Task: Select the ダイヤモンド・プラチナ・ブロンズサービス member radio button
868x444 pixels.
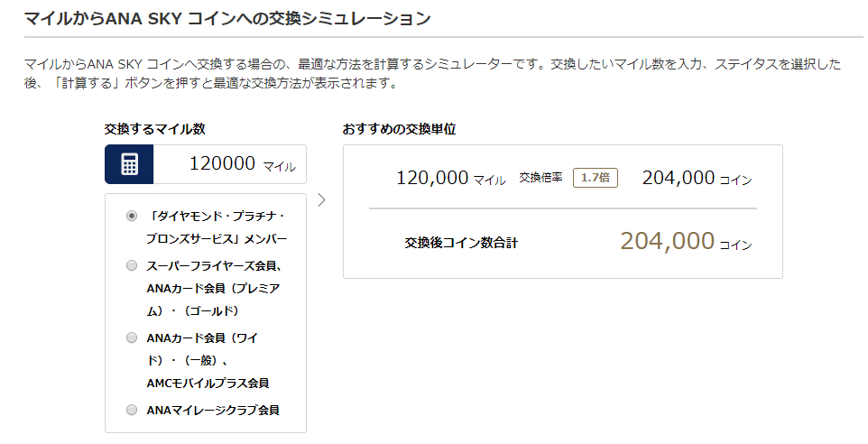Action: click(x=132, y=217)
